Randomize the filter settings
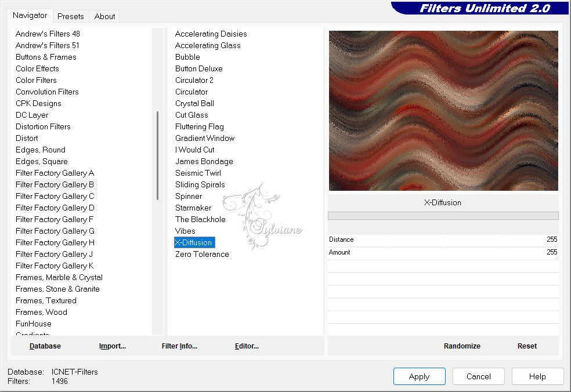This screenshot has width=571, height=392. tap(462, 346)
